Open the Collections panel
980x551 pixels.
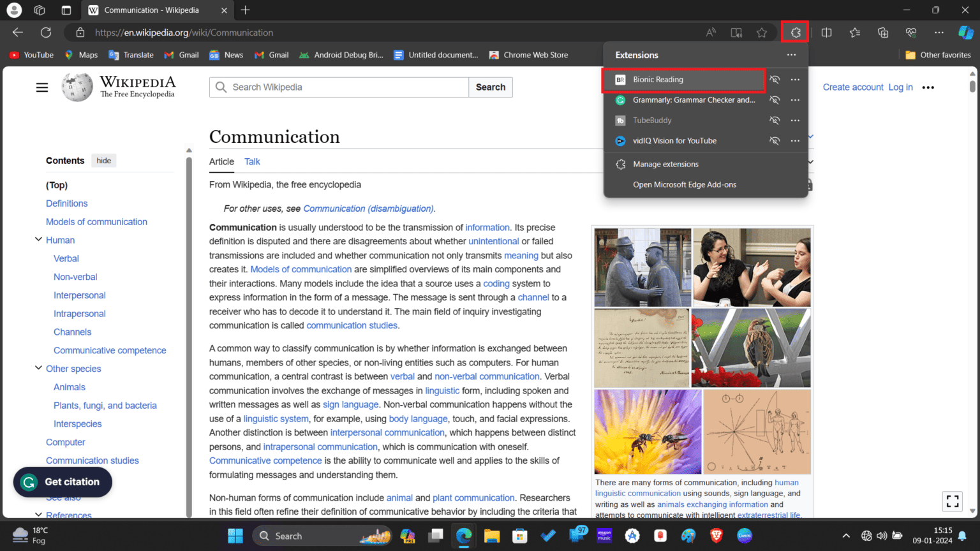tap(883, 32)
